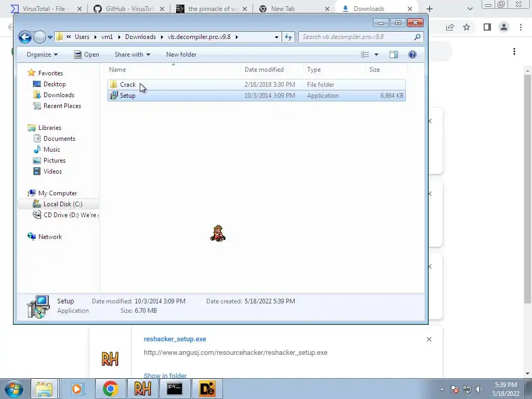Open the command prompt taskbar icon

point(175,389)
